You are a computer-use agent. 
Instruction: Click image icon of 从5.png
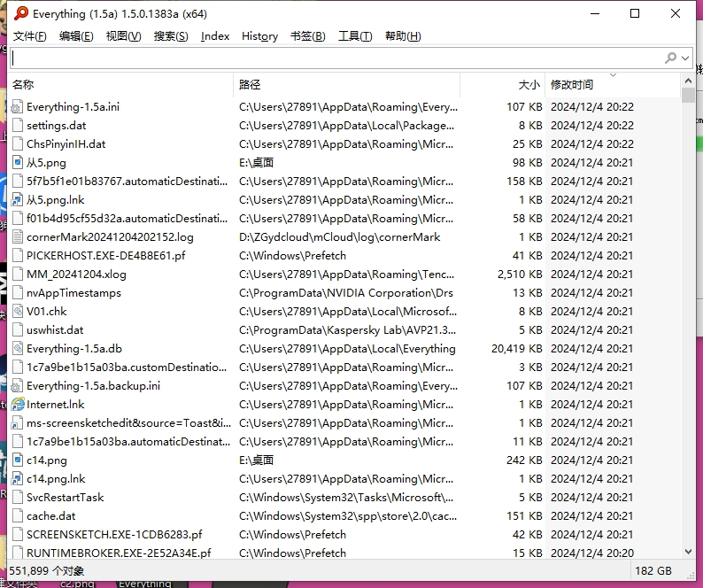click(17, 162)
